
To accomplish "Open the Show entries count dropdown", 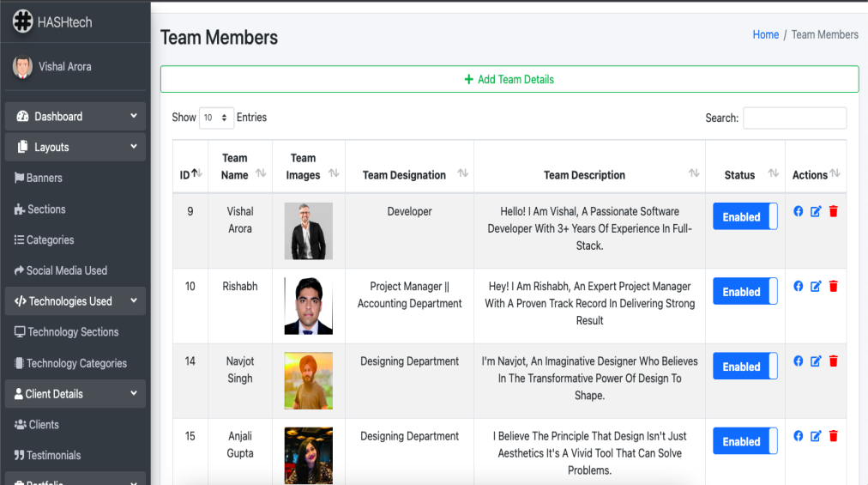I will coord(217,118).
